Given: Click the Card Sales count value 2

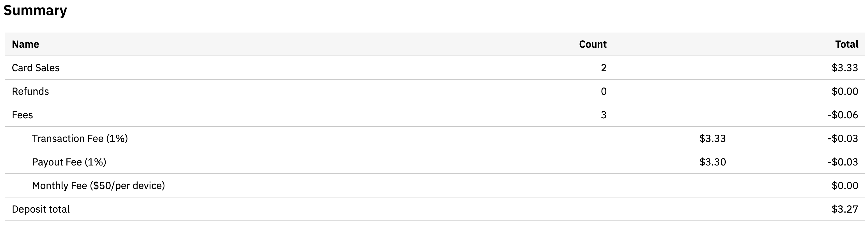Looking at the screenshot, I should tap(604, 68).
